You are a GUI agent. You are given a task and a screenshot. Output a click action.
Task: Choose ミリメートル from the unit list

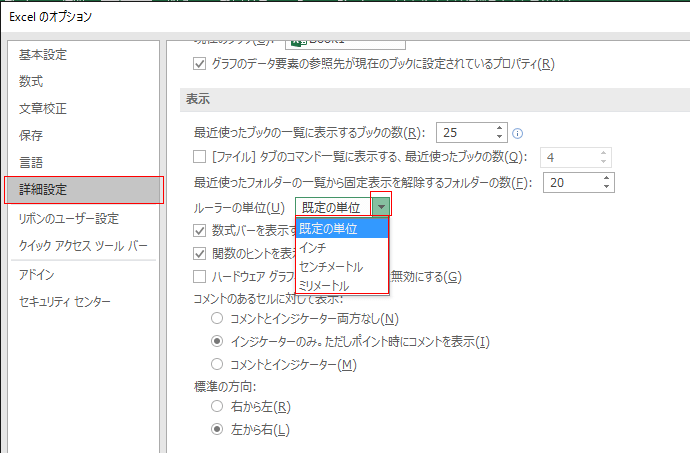pos(342,286)
